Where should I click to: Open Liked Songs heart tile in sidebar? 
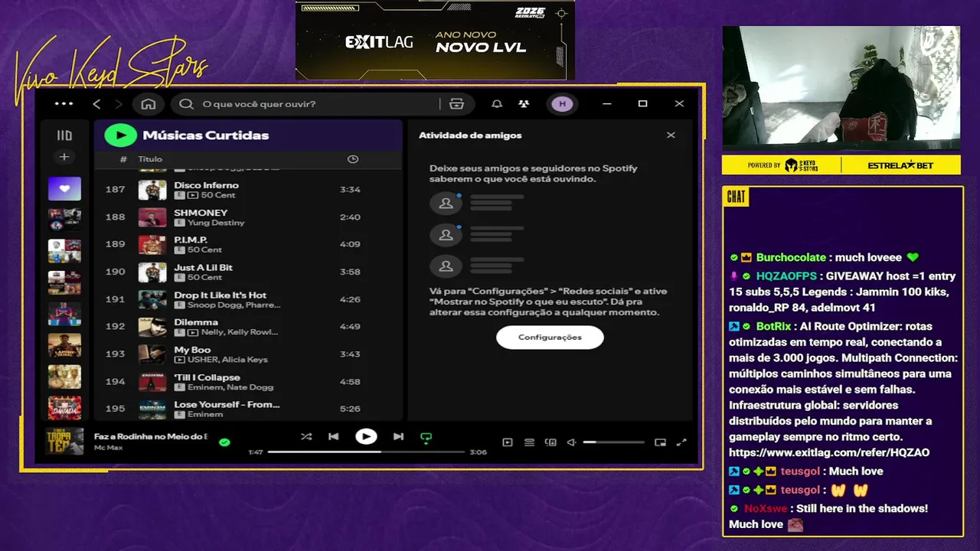(x=64, y=188)
